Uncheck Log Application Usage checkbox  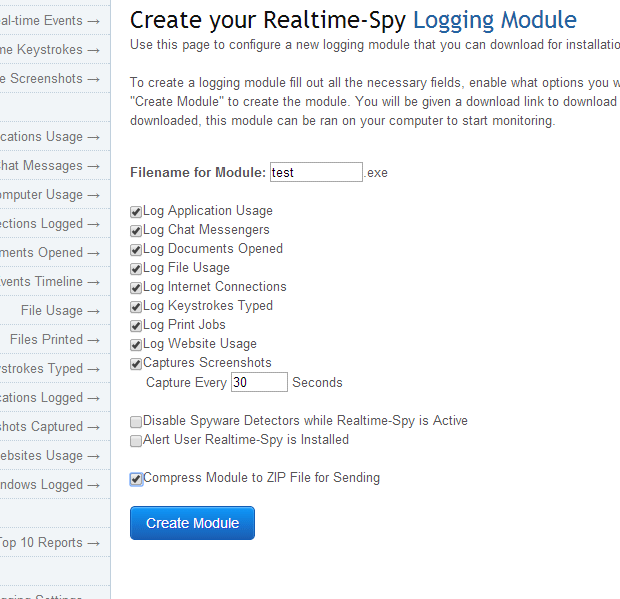click(x=136, y=212)
